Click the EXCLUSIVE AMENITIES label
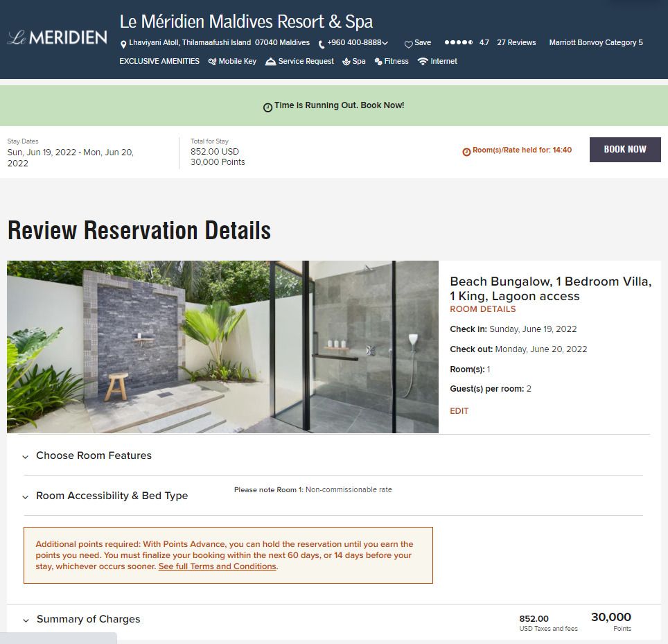Screen dimensions: 668x644 point(159,62)
